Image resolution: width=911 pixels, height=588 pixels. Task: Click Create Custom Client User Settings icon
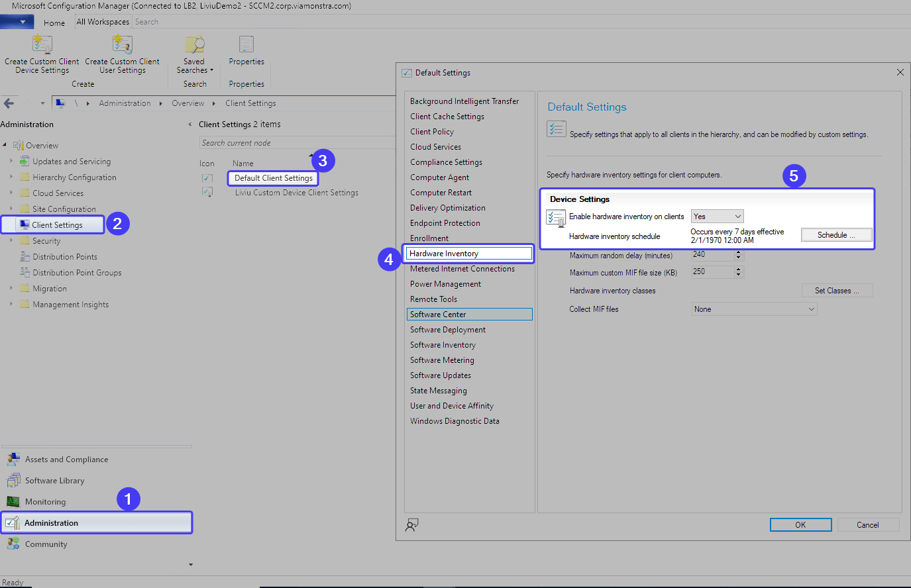123,44
